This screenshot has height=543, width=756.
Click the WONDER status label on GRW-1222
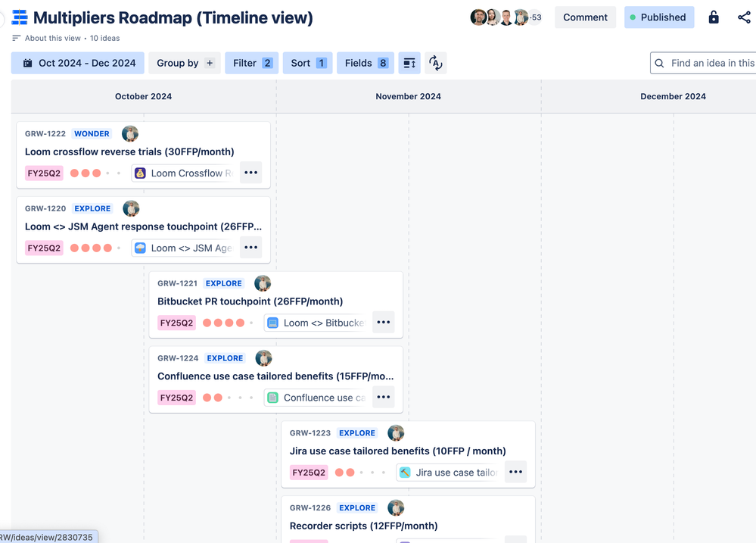click(92, 134)
